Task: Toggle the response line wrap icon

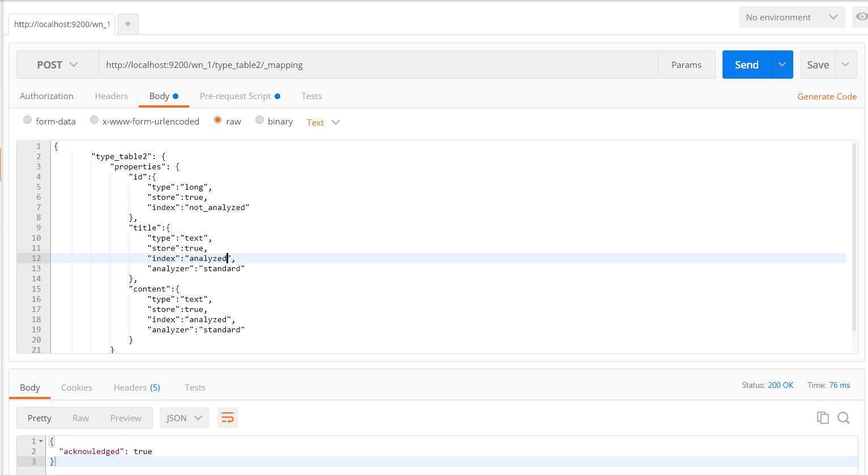Action: [x=228, y=418]
